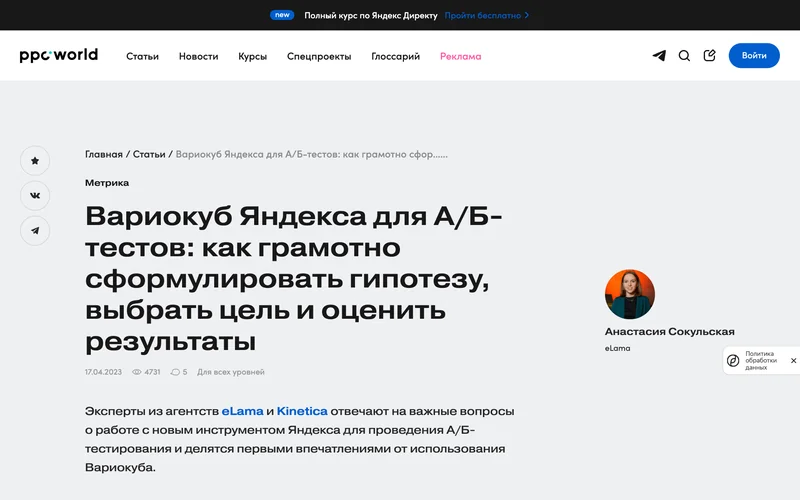Click the data policy popup icon
This screenshot has width=800, height=500.
pos(733,361)
